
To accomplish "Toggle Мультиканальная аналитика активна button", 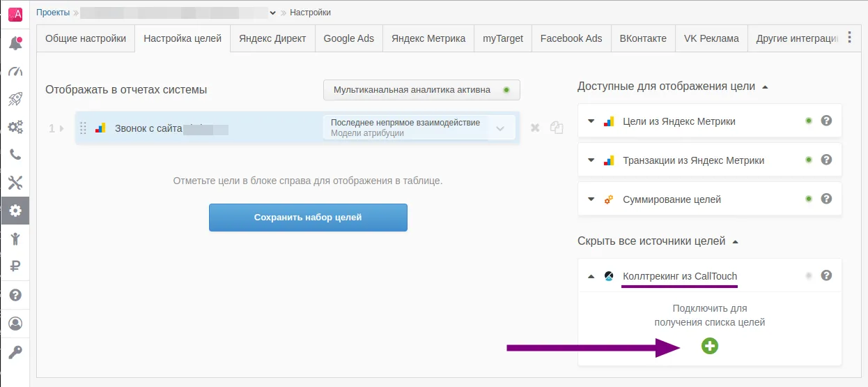I will (421, 90).
